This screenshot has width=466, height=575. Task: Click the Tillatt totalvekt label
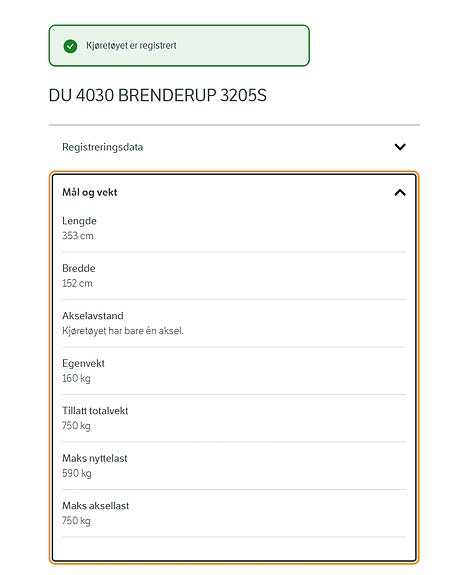[x=95, y=411]
